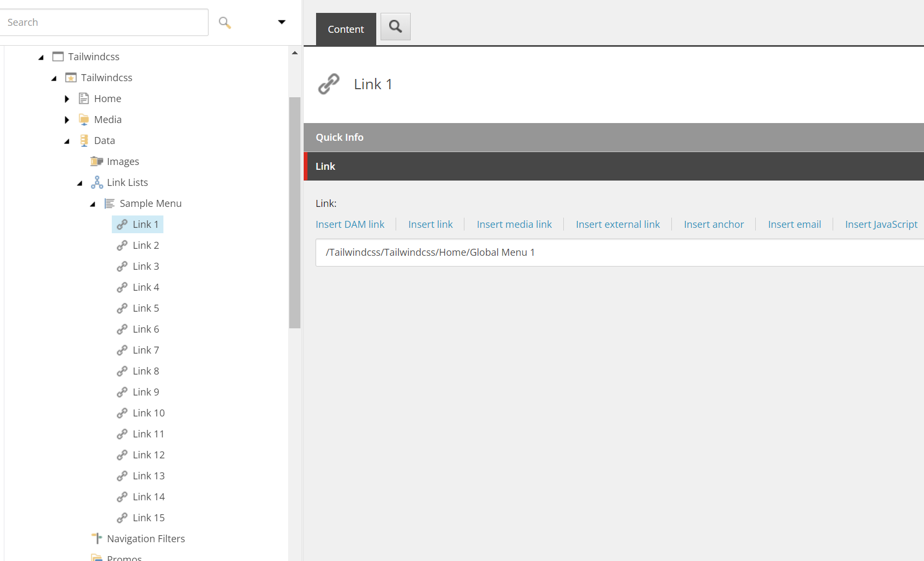Click the tree vertical scrollbar thumb
924x561 pixels.
tap(295, 213)
